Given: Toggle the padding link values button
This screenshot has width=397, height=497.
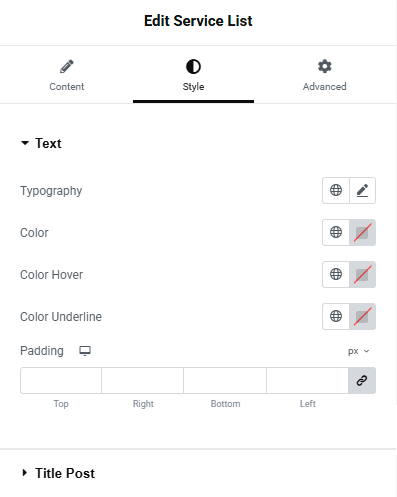Looking at the screenshot, I should point(362,380).
